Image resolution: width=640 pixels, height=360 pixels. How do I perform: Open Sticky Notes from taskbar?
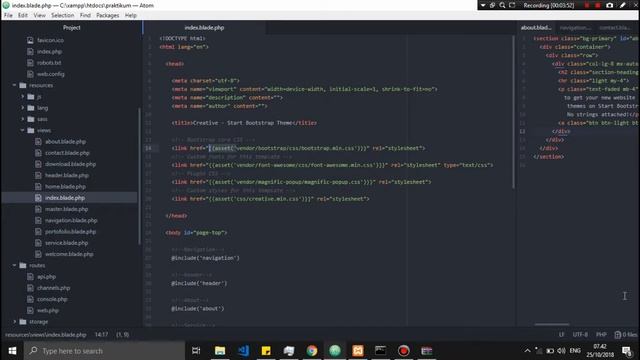[x=266, y=351]
